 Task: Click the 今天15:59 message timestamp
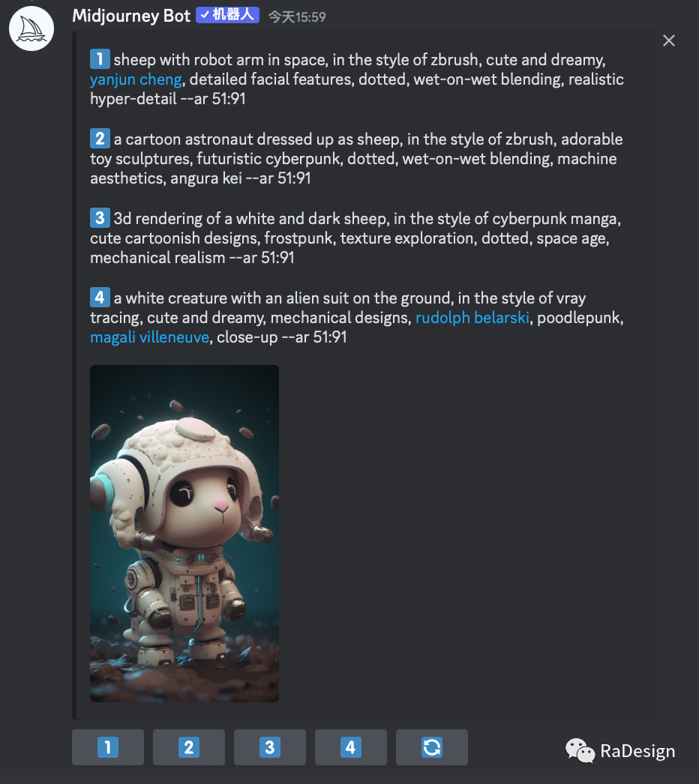point(297,17)
